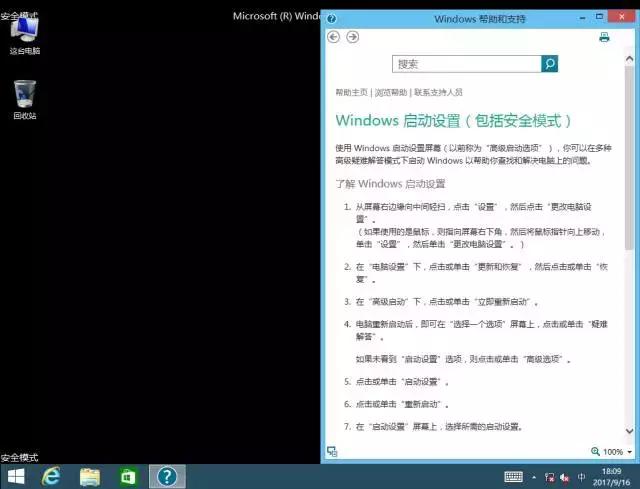This screenshot has height=489, width=640.
Task: Click step 5 text 点击或单击"启动设置"
Action: coord(402,382)
